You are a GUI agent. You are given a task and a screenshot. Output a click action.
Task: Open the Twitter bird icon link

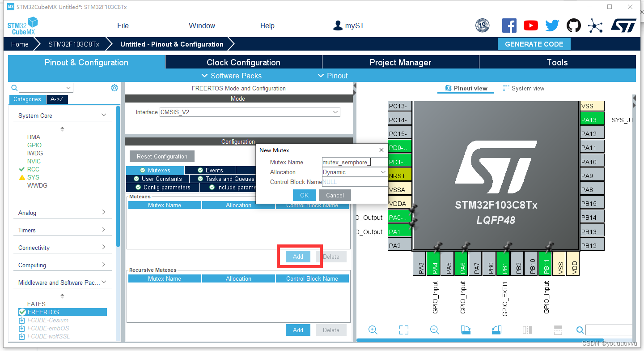[552, 26]
